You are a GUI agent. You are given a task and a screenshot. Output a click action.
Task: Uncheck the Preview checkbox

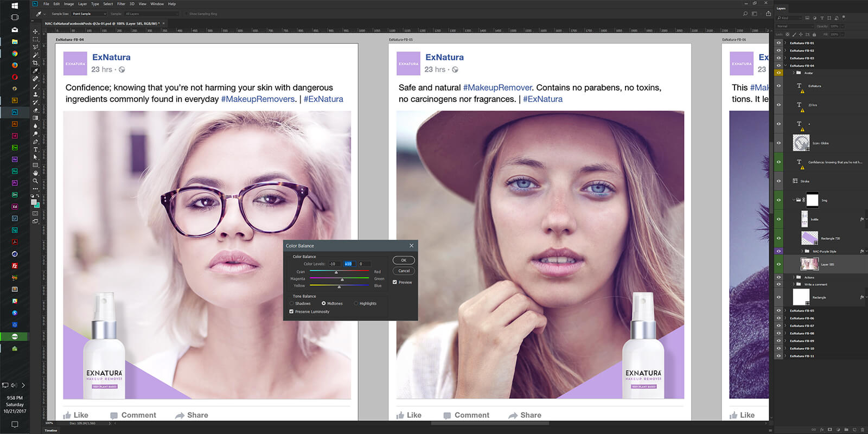pyautogui.click(x=395, y=282)
